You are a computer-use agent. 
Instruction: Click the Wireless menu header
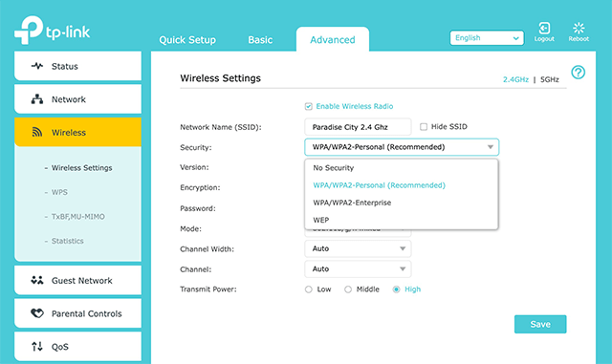pyautogui.click(x=77, y=132)
